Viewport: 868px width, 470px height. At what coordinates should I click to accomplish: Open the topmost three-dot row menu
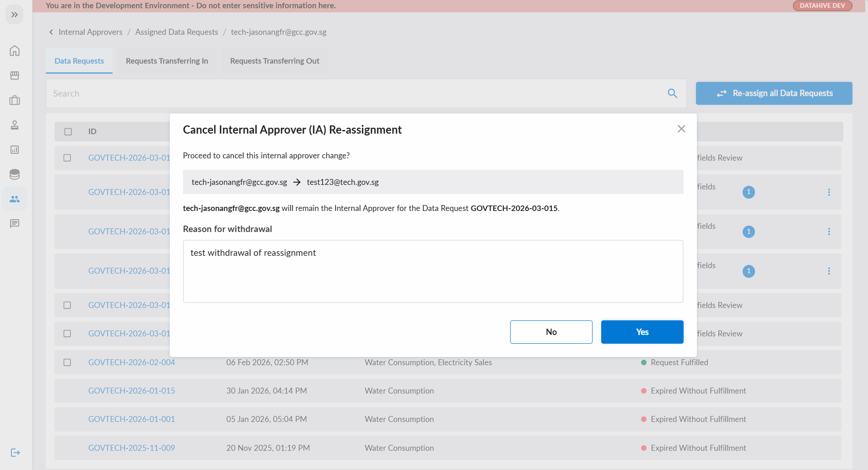(x=829, y=192)
